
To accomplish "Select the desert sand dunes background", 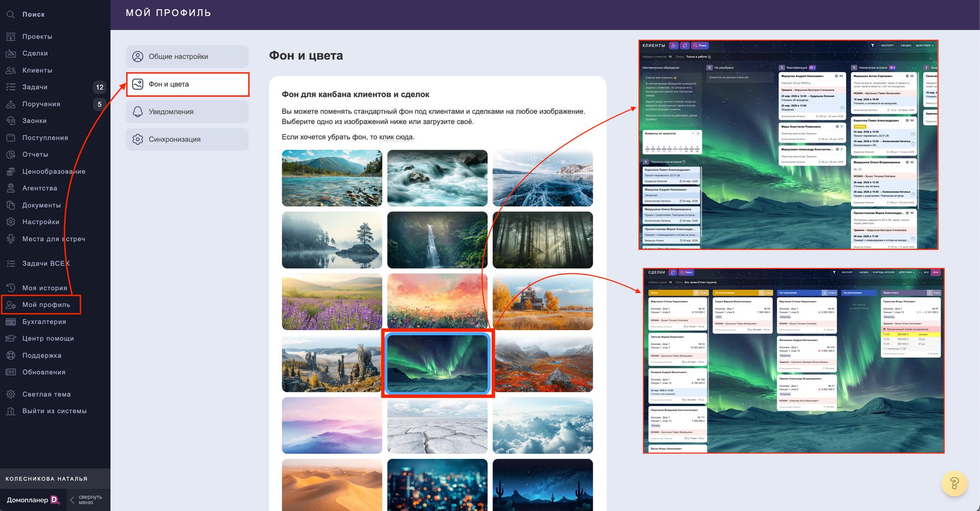I will click(x=332, y=484).
